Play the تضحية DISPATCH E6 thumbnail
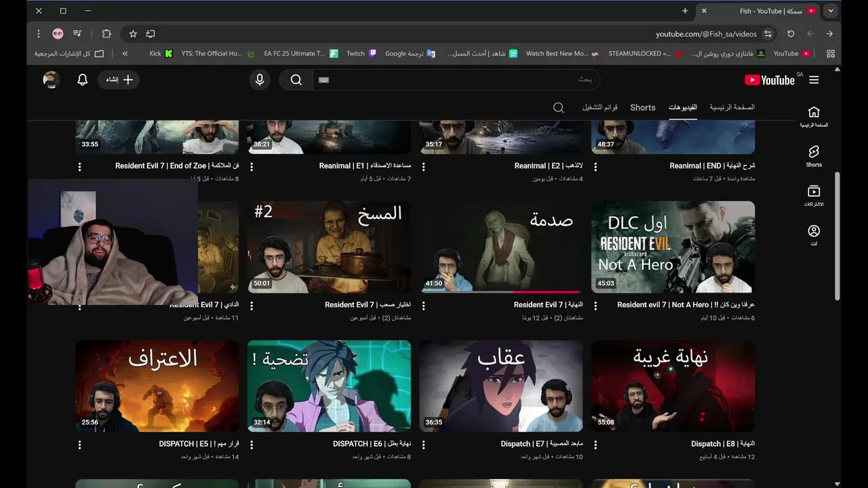 pos(329,386)
